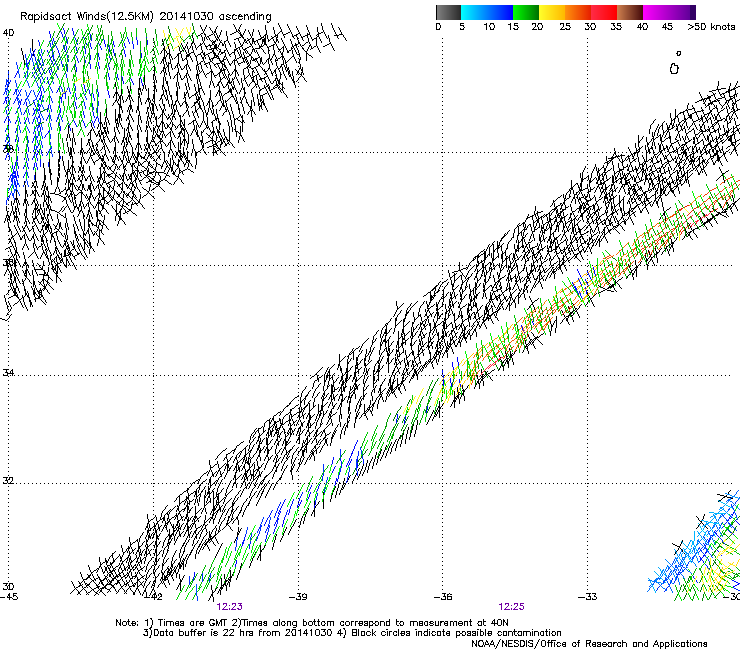Click the longitude label '-39'
Viewport: 740px width, 650px height.
[x=298, y=597]
